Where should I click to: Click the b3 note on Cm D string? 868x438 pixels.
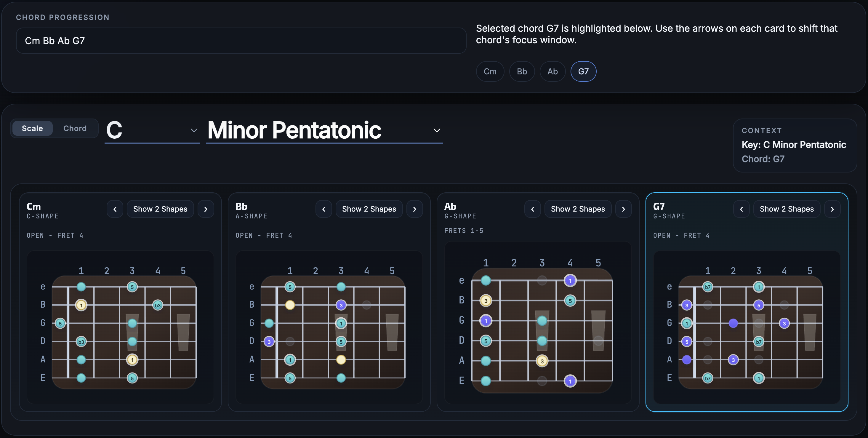coord(81,342)
